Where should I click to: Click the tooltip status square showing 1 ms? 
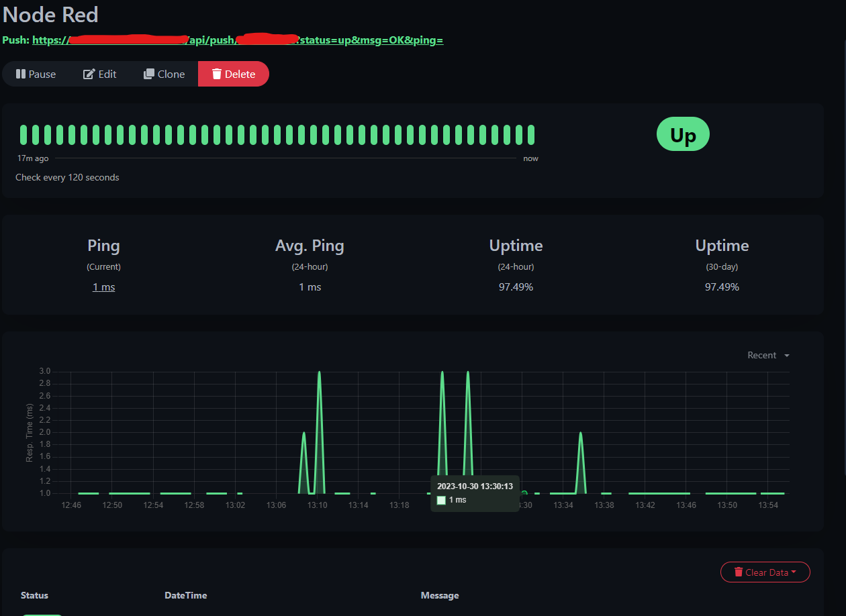pos(441,500)
